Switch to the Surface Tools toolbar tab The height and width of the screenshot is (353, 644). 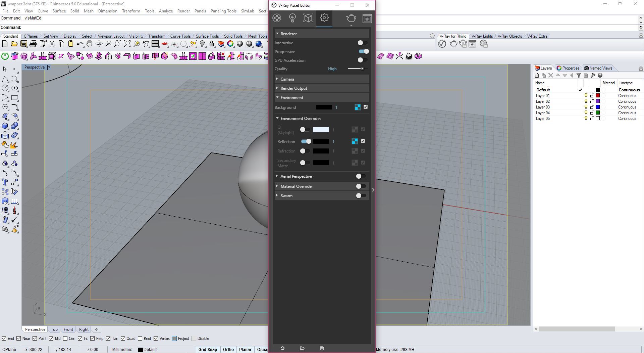coord(207,36)
